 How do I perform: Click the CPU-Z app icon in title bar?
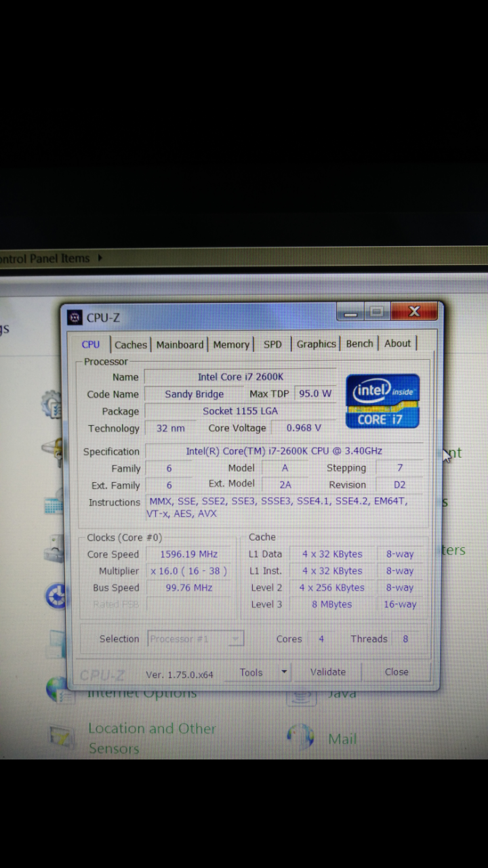tap(75, 317)
